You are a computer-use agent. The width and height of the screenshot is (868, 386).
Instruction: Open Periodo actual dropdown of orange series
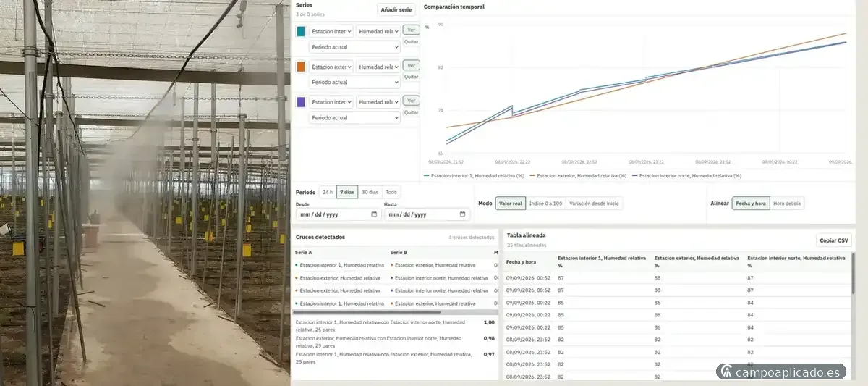pos(354,83)
